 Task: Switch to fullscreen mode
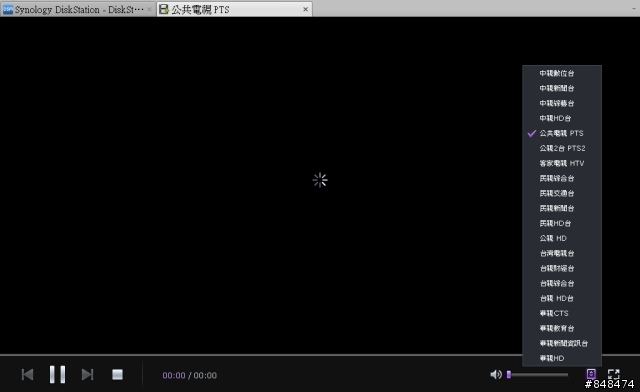click(x=613, y=374)
